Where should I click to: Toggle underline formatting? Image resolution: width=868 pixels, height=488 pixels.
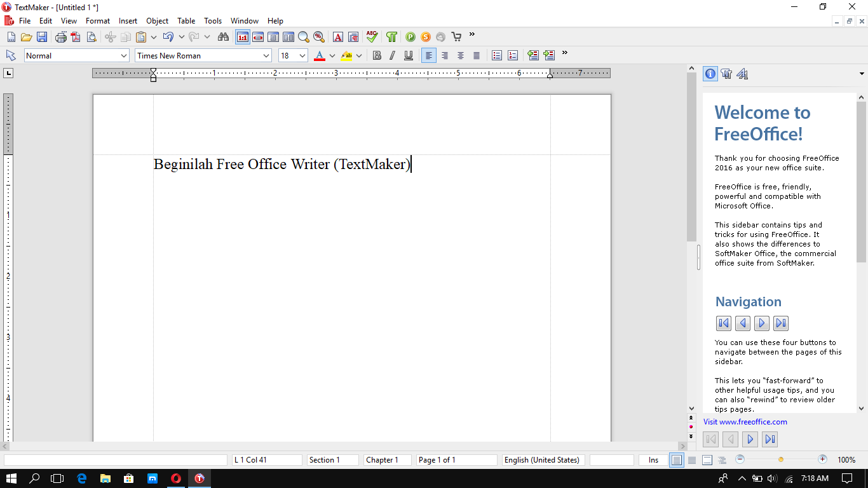(x=409, y=55)
